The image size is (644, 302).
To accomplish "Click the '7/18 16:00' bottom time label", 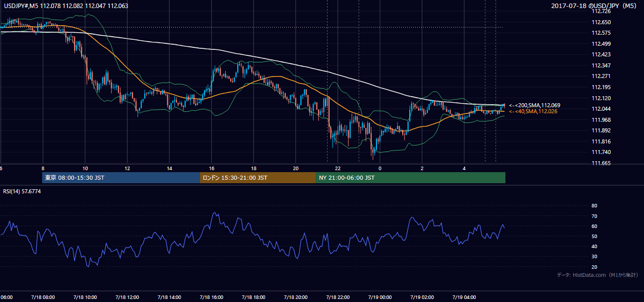I will pos(211,297).
